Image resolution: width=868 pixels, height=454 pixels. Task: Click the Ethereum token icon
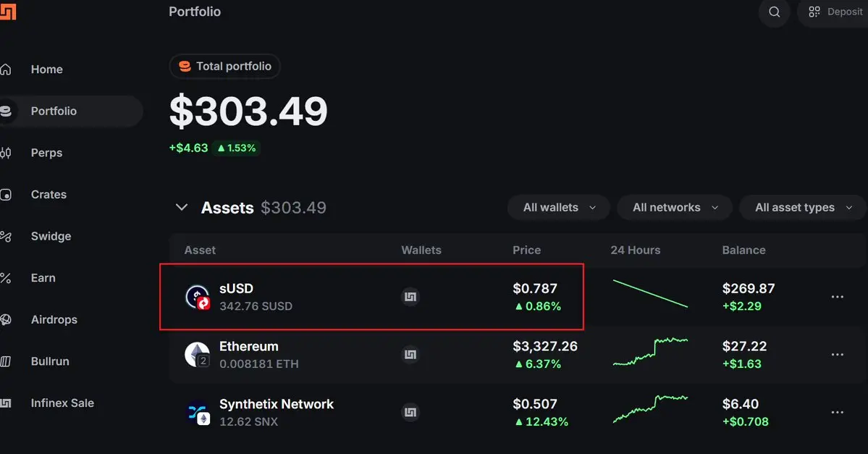198,354
